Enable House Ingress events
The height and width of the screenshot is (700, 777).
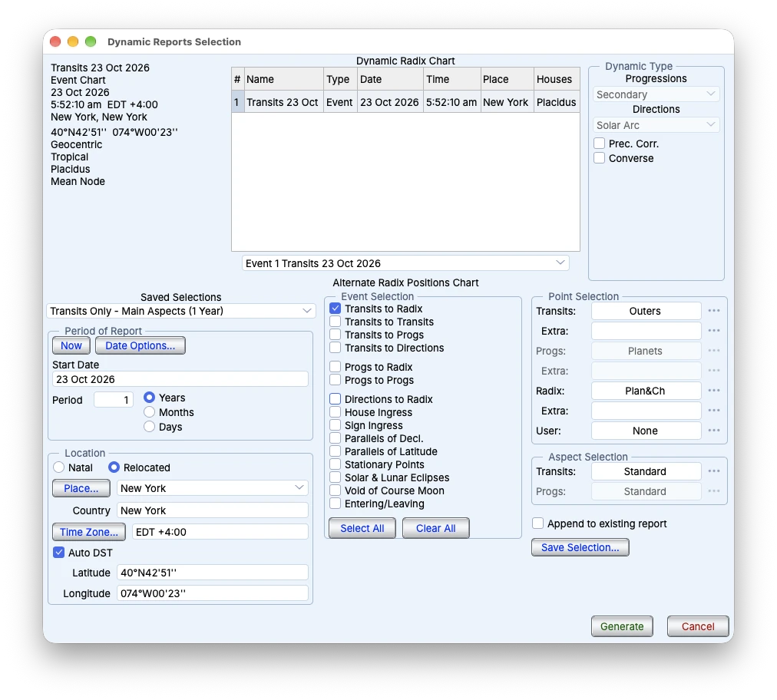336,411
